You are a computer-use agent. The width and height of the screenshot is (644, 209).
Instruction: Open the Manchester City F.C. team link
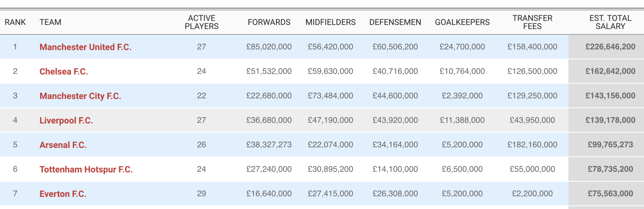tap(80, 96)
